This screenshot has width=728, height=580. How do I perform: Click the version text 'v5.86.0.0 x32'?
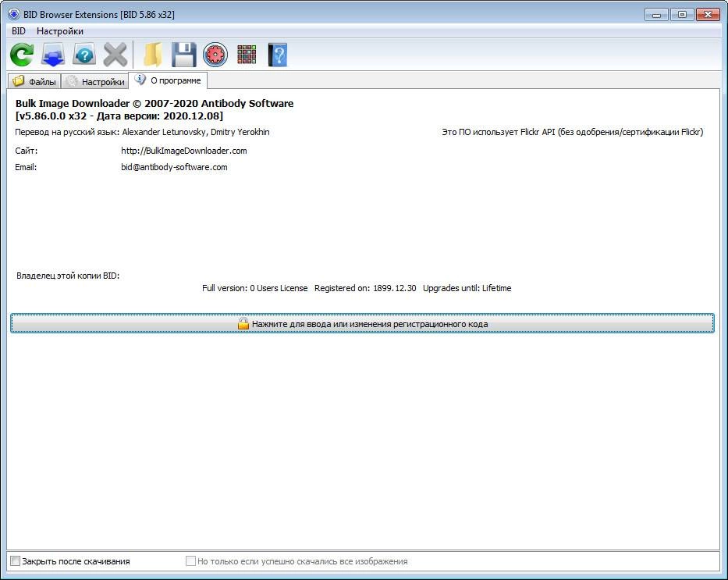click(52, 116)
